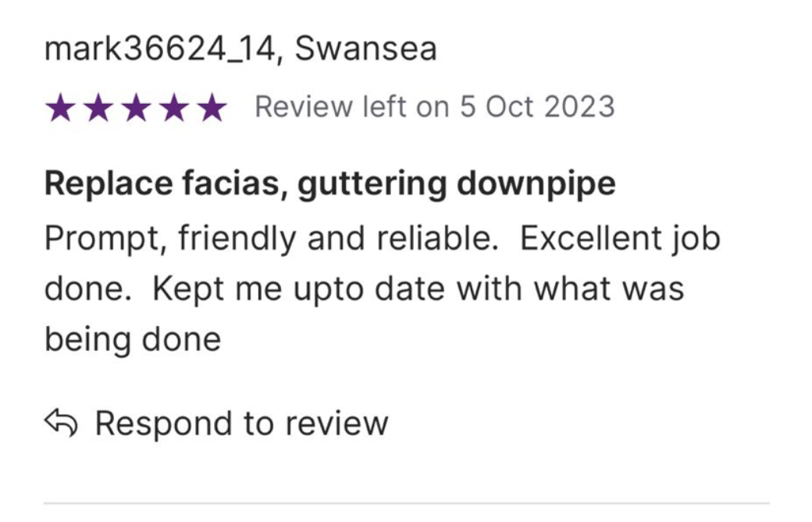Click the word Prompt in the review
Image resolution: width=812 pixels, height=522 pixels.
pos(102,240)
